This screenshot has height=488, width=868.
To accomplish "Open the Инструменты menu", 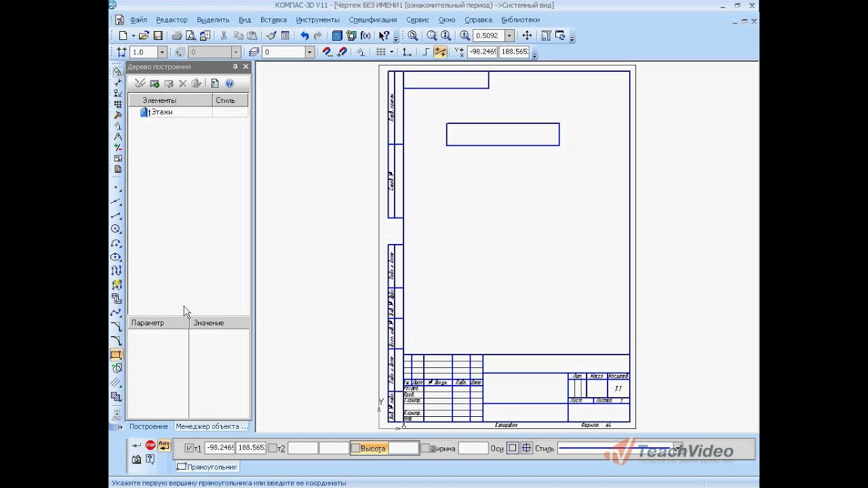I will pos(317,20).
